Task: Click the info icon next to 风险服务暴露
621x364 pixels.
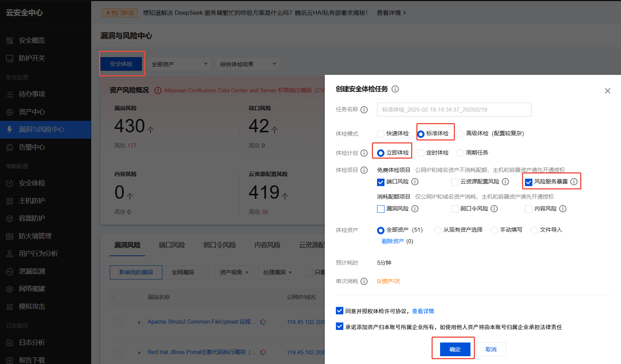Action: click(574, 182)
